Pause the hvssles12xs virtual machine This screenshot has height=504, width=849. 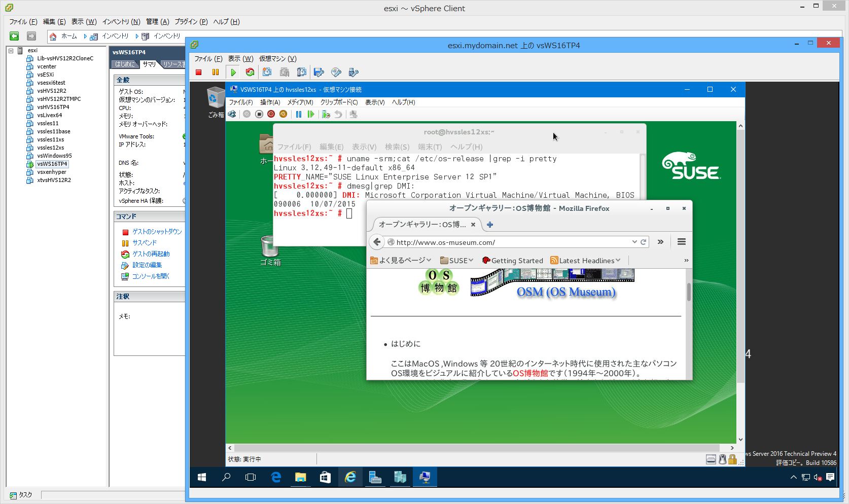[x=299, y=114]
